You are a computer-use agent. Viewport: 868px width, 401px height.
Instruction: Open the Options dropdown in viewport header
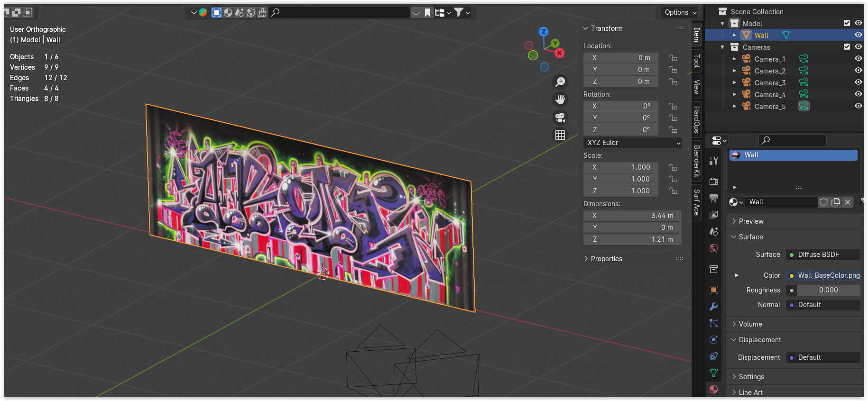[x=680, y=13]
